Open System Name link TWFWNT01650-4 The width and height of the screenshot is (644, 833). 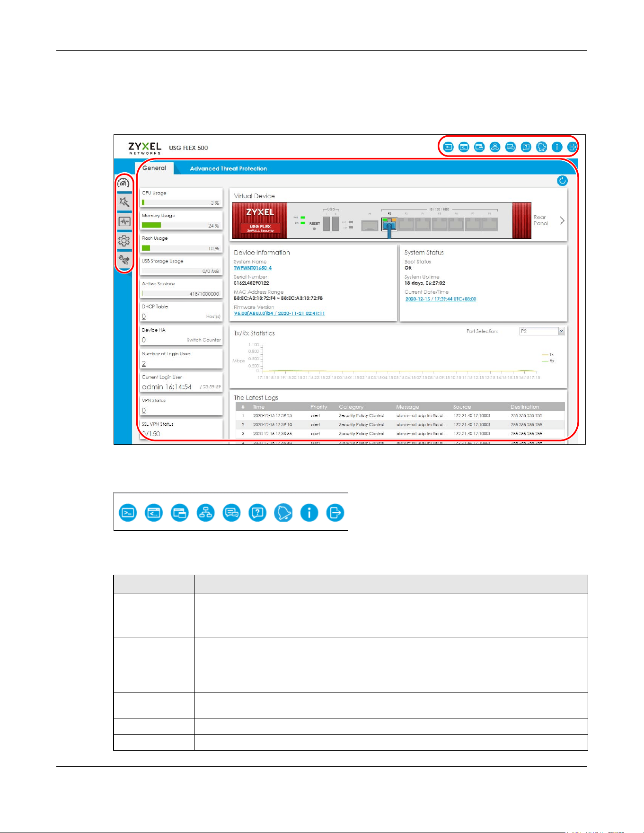(253, 268)
